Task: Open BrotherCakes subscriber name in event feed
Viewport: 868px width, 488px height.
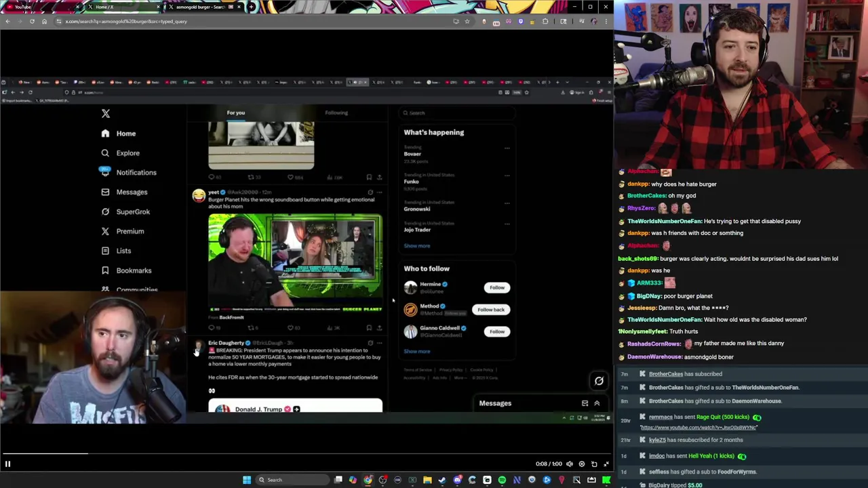Action: [x=666, y=374]
